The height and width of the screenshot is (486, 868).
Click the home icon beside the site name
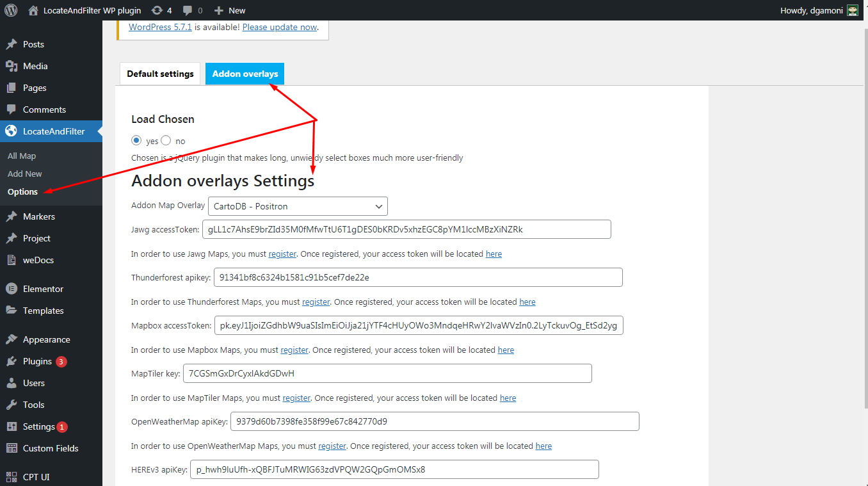coord(33,10)
